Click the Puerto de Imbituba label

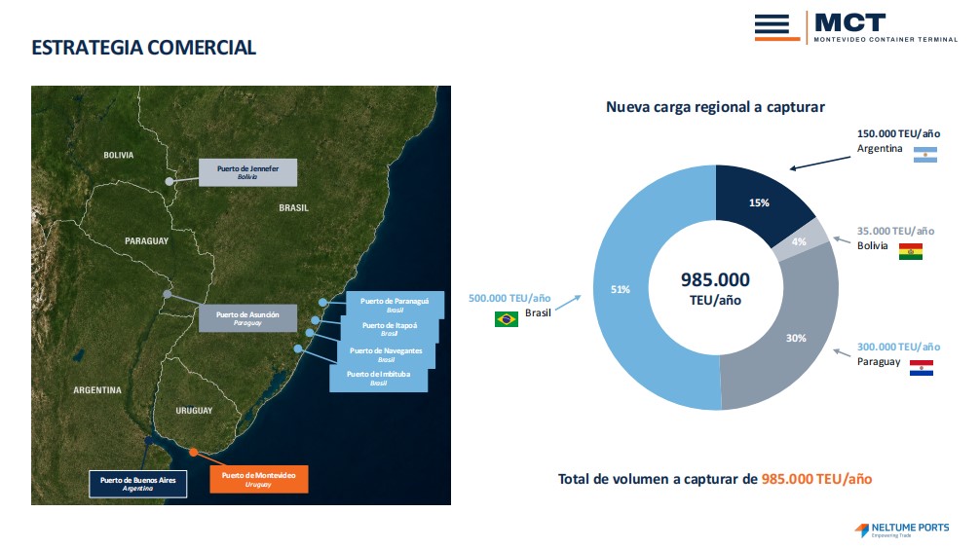point(379,379)
